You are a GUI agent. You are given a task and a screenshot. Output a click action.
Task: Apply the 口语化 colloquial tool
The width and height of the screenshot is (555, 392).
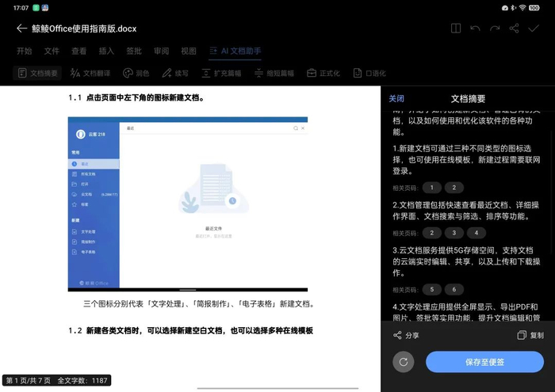369,73
